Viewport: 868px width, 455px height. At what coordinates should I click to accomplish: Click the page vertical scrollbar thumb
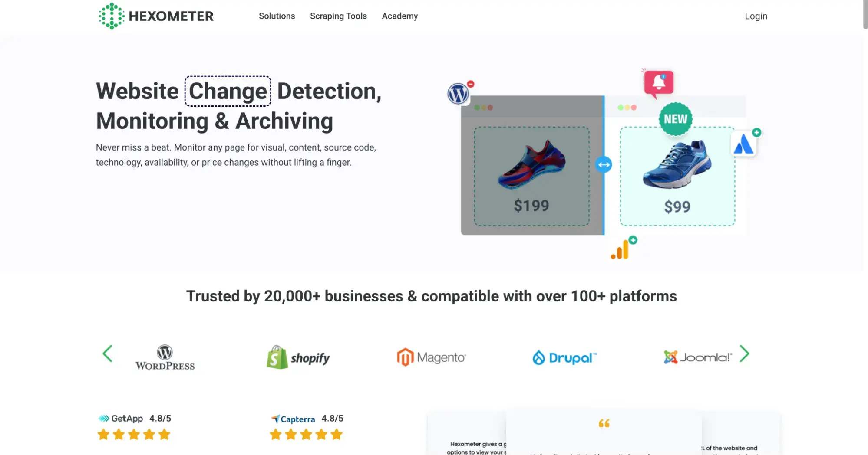coord(865,14)
